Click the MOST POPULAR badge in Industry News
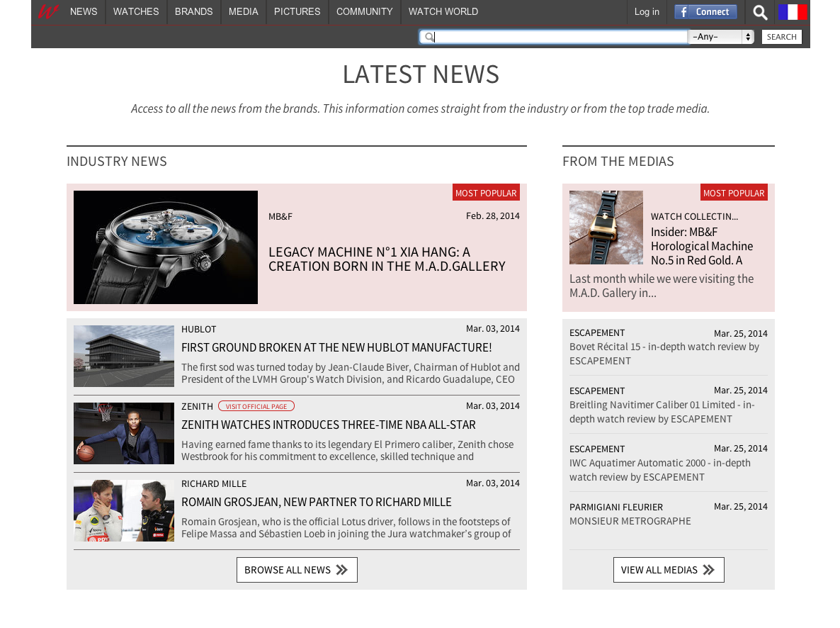 tap(486, 193)
